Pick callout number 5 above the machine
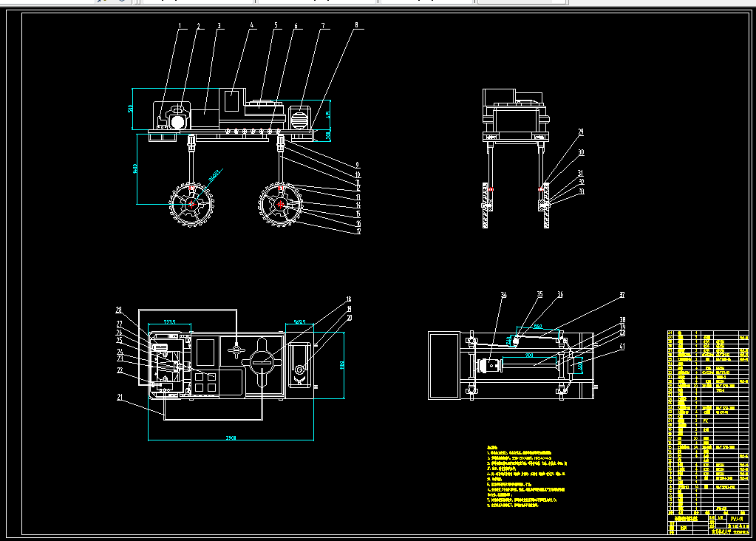This screenshot has width=756, height=541. 276,26
